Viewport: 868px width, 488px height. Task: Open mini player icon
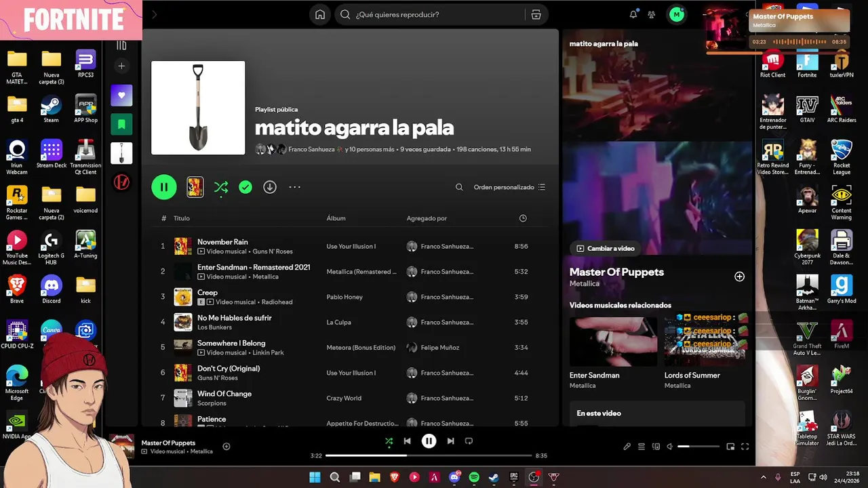pos(730,447)
